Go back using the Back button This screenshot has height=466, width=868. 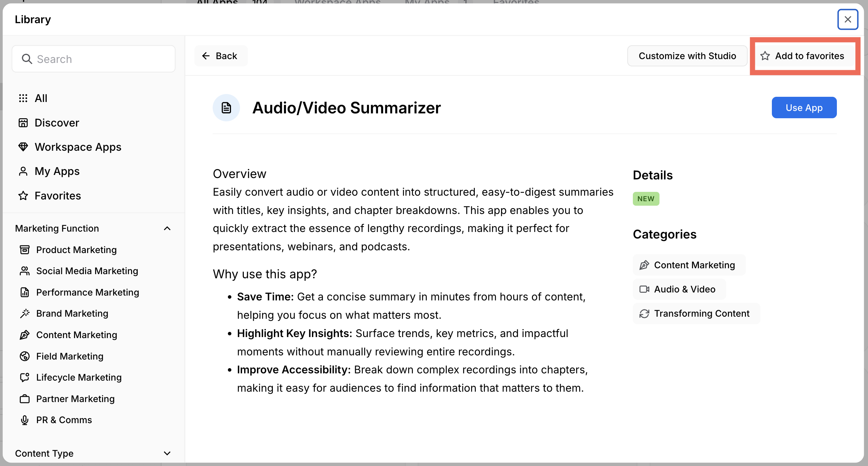(x=220, y=56)
